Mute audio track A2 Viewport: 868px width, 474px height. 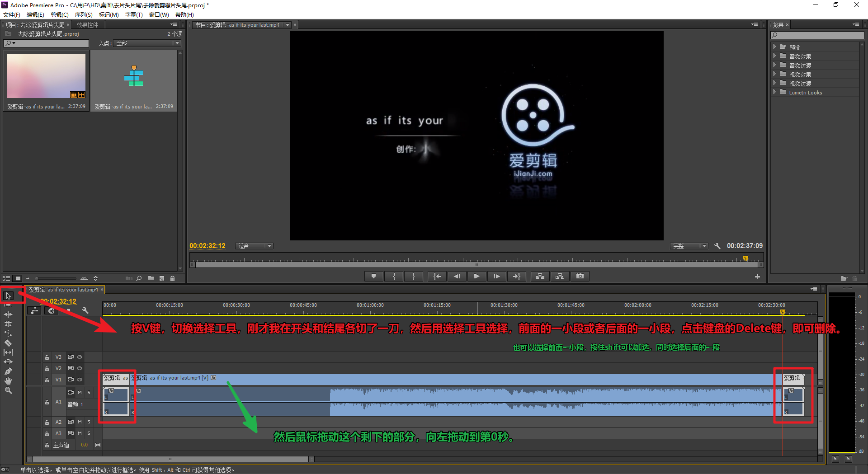pos(80,422)
